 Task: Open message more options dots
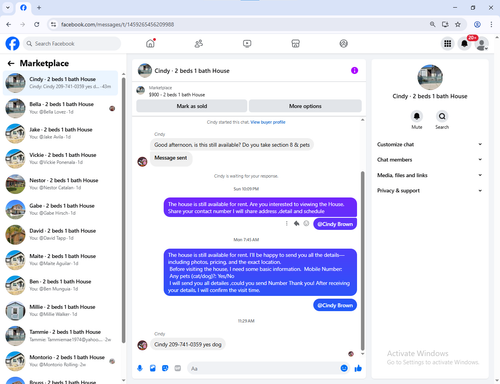pos(287,223)
